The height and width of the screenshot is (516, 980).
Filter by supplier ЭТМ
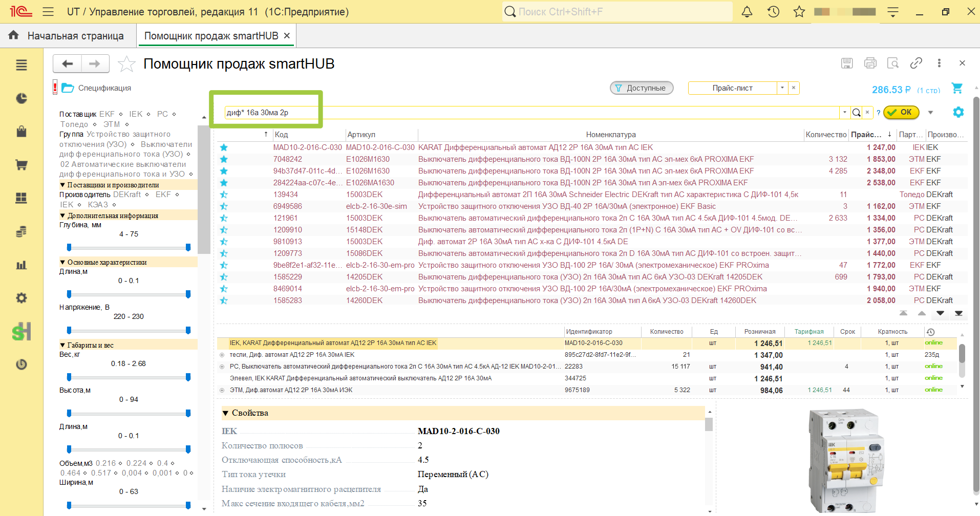coord(111,124)
